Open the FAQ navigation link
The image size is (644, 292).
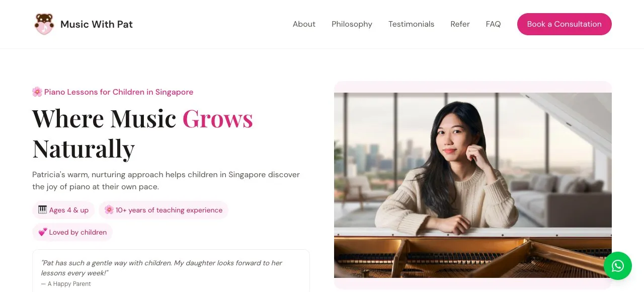pos(493,24)
